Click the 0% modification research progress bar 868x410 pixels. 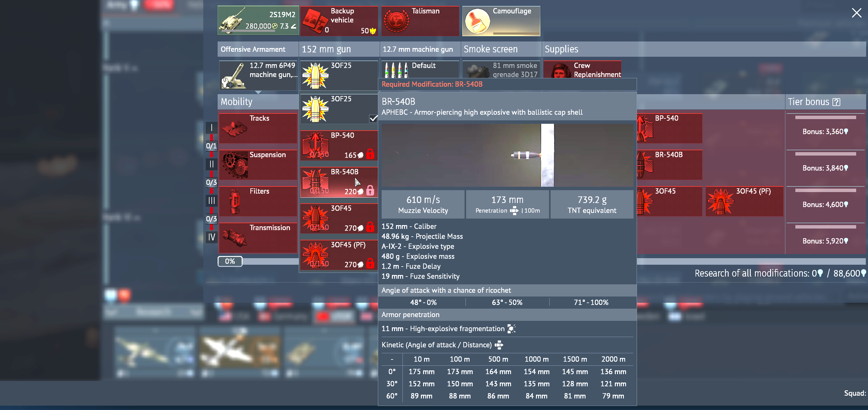pos(230,261)
